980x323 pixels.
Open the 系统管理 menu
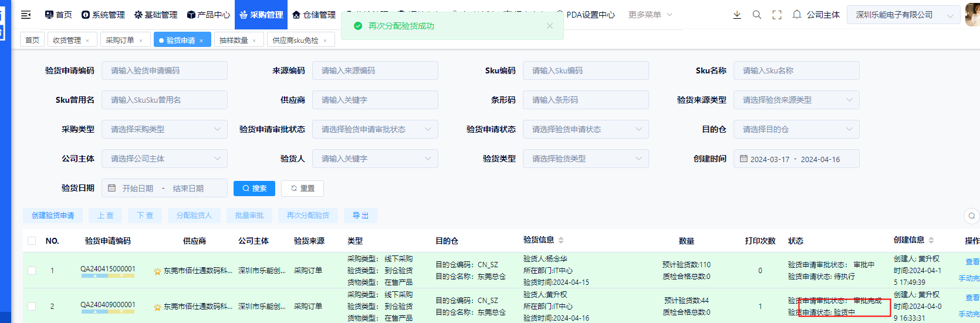(x=103, y=15)
